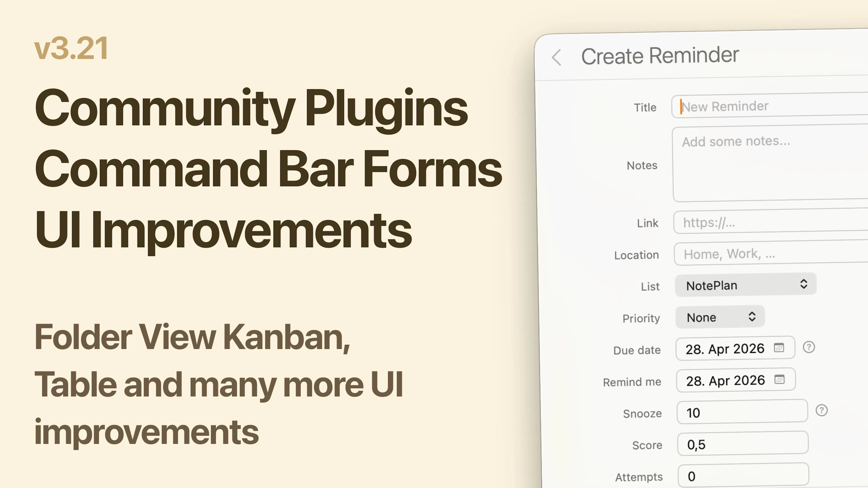The width and height of the screenshot is (868, 488).
Task: Open the Due date calendar picker icon
Action: click(779, 347)
